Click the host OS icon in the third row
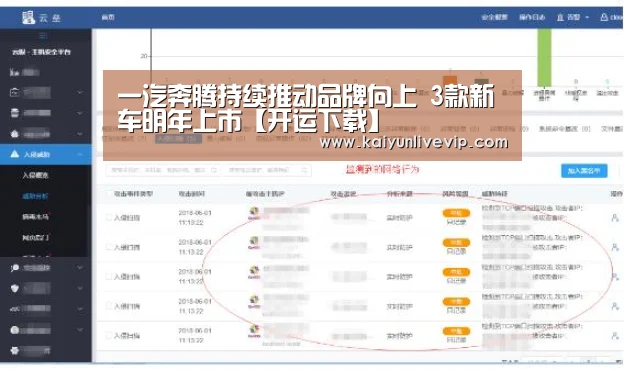 pos(254,272)
